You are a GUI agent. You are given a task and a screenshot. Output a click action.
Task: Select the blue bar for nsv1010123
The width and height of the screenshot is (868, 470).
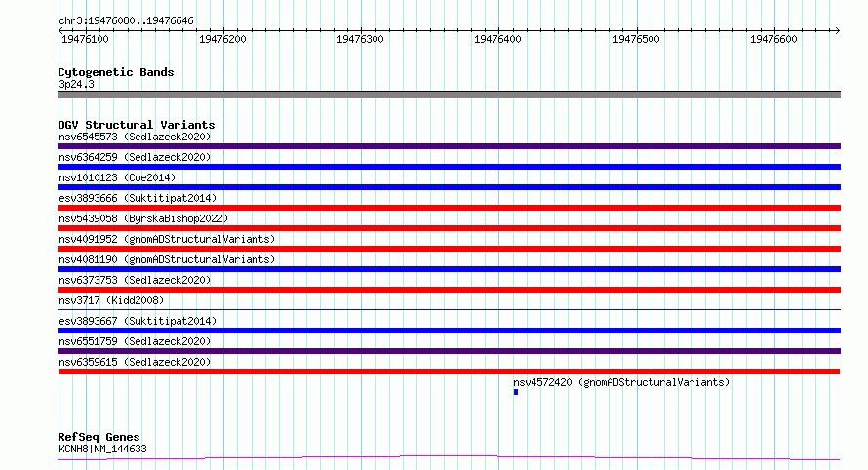[449, 187]
